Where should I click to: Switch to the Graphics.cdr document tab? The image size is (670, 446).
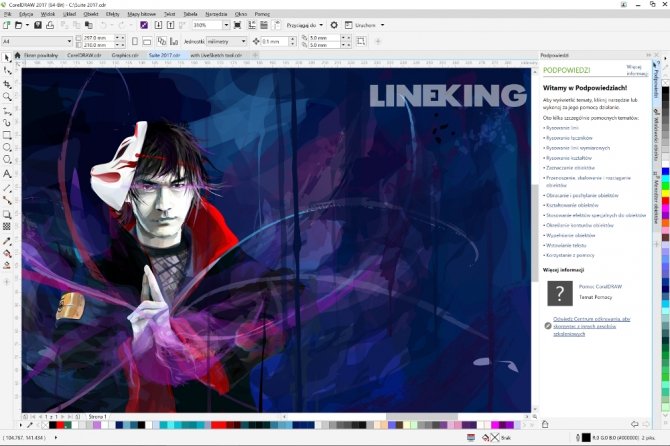click(x=125, y=55)
